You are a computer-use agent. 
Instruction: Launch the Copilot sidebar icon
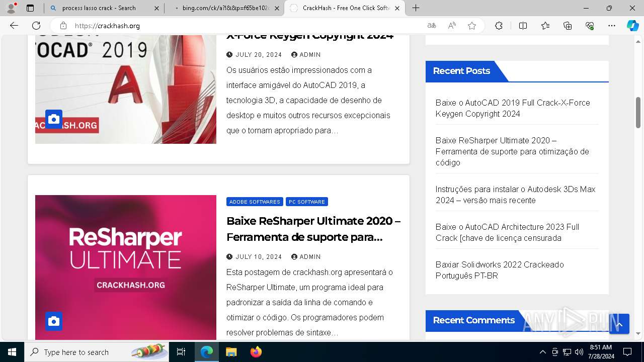632,26
